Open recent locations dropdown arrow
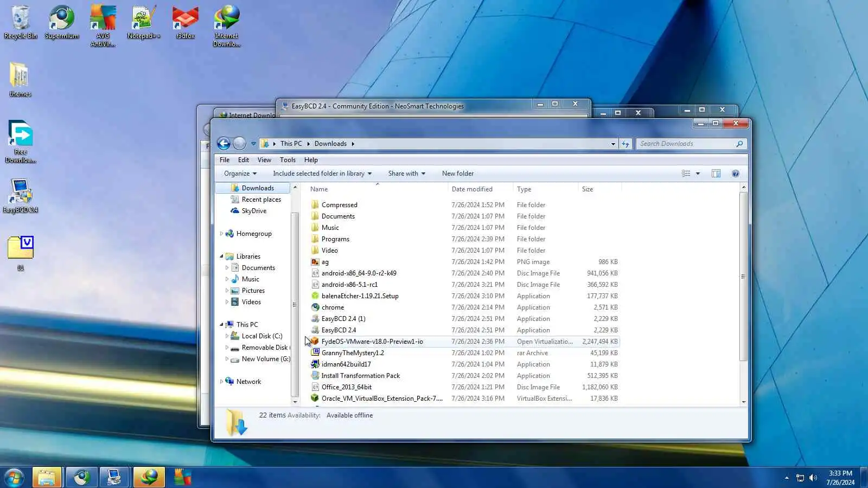This screenshot has height=488, width=868. tap(253, 144)
